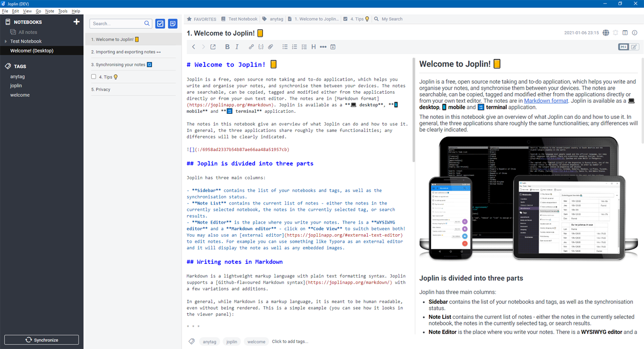This screenshot has height=349, width=644.
Task: Insert a numbered list
Action: pos(294,47)
